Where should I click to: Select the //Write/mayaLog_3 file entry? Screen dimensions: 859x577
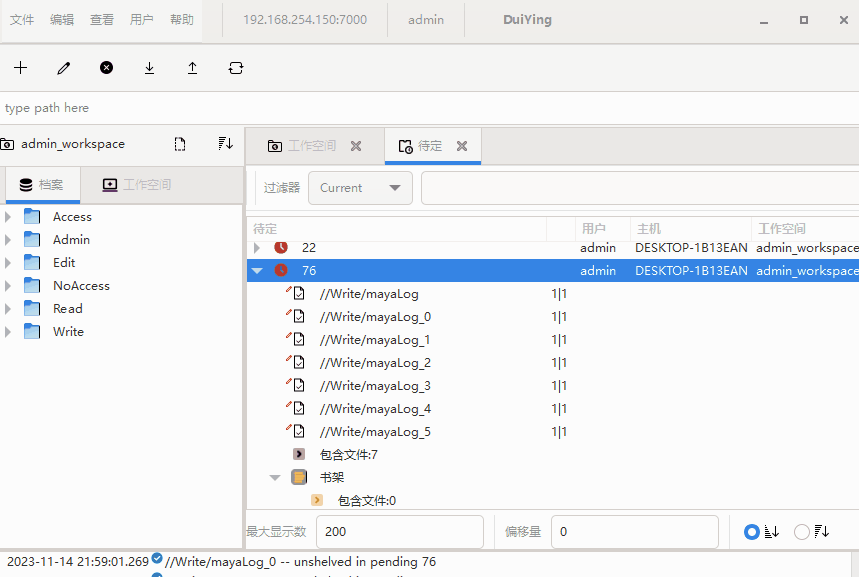[375, 386]
